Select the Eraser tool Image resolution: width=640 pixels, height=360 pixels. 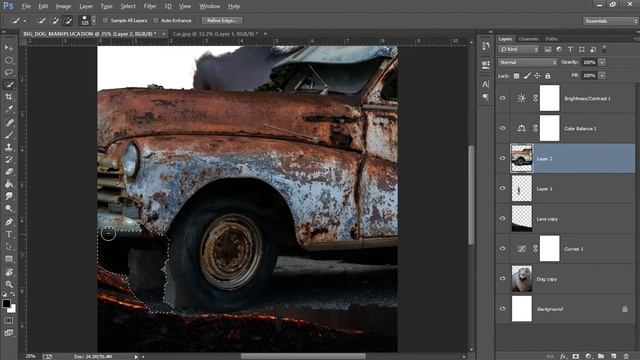tap(9, 171)
